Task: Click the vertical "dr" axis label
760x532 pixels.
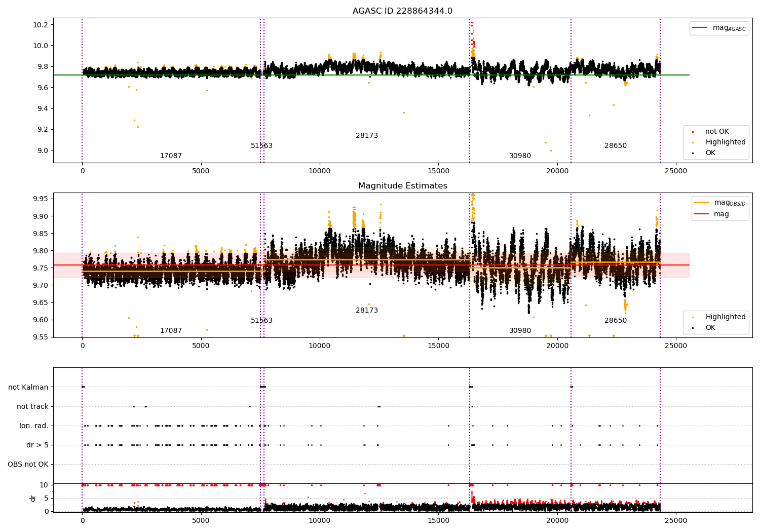Action: [33, 498]
